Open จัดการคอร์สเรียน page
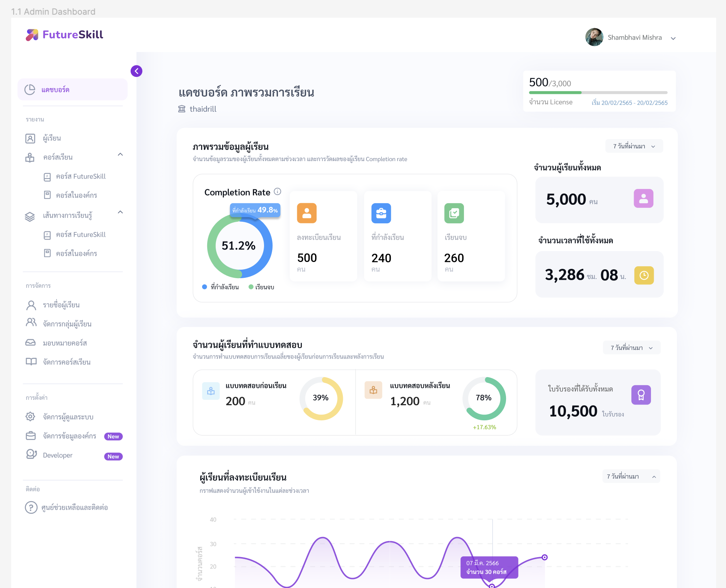Viewport: 726px width, 588px height. 66,362
